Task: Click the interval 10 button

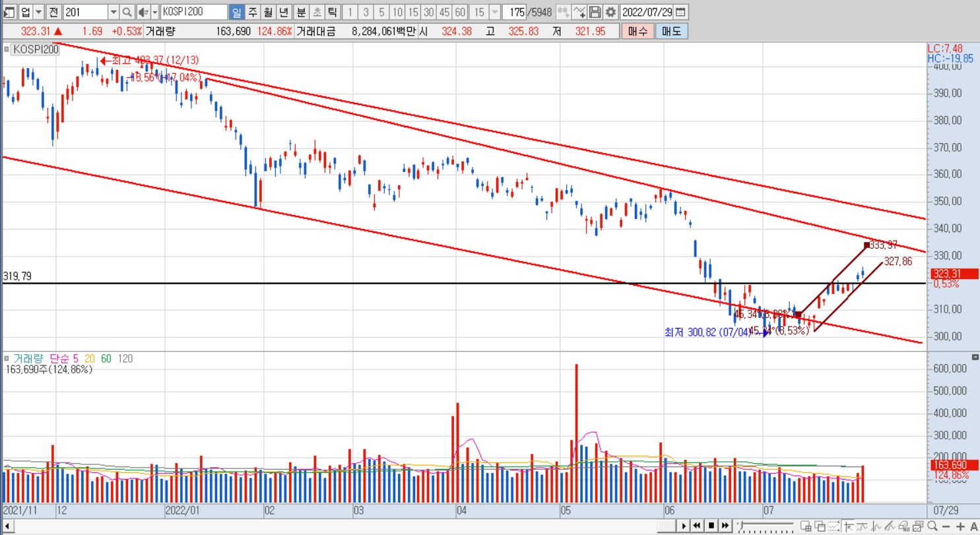Action: (397, 12)
